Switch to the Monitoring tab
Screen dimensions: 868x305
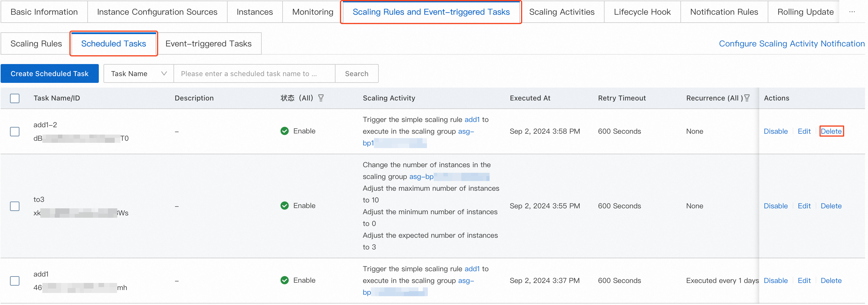(x=313, y=12)
